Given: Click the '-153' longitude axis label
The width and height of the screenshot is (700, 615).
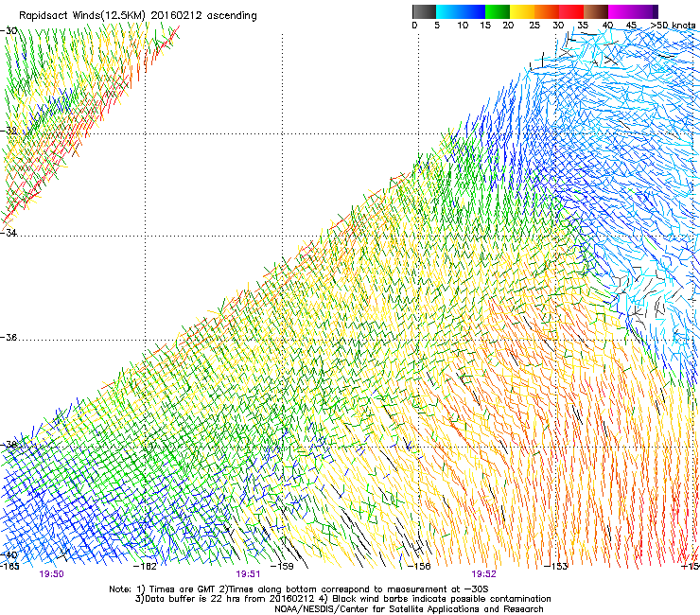Looking at the screenshot, I should coord(556,567).
